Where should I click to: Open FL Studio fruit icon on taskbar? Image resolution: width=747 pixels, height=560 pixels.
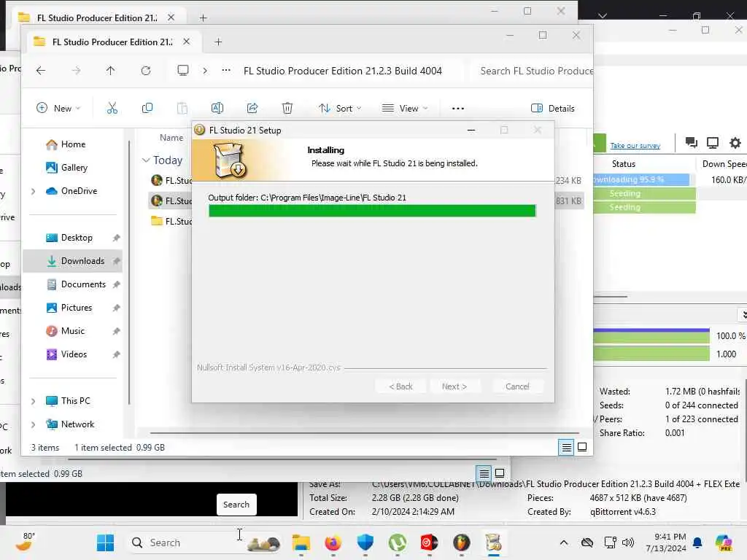point(461,542)
